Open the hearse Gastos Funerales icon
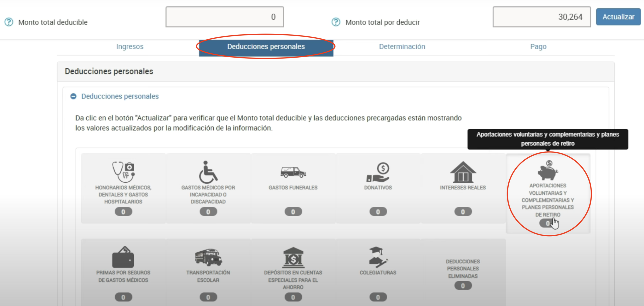This screenshot has height=306, width=644. (293, 172)
